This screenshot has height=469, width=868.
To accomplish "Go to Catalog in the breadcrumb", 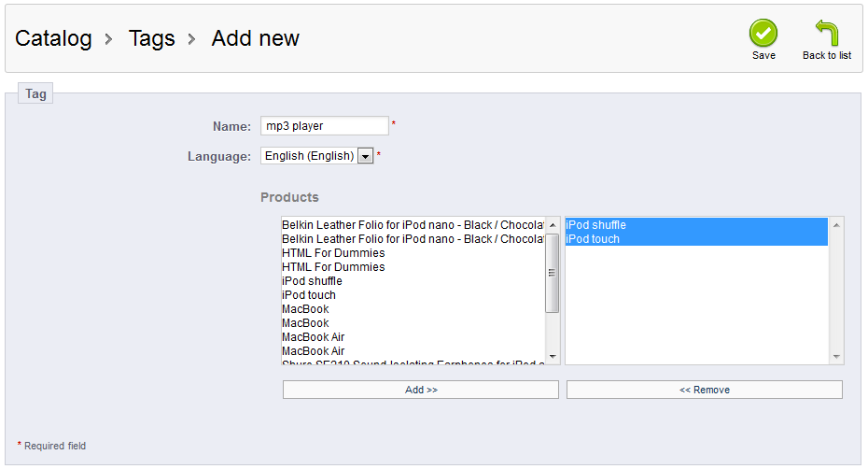I will 53,38.
